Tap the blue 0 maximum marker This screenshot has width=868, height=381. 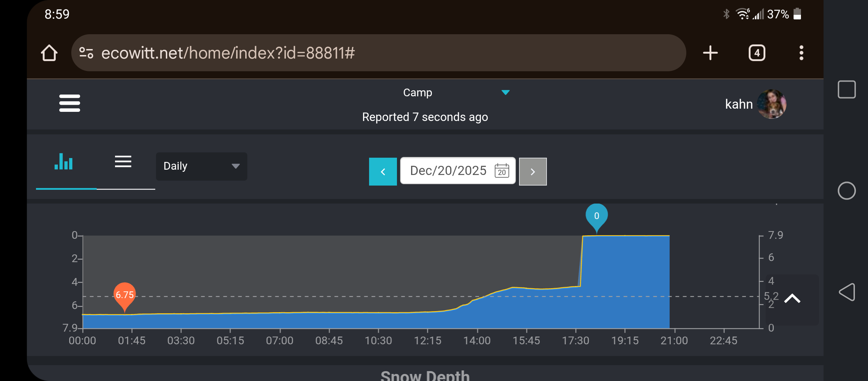pyautogui.click(x=596, y=216)
